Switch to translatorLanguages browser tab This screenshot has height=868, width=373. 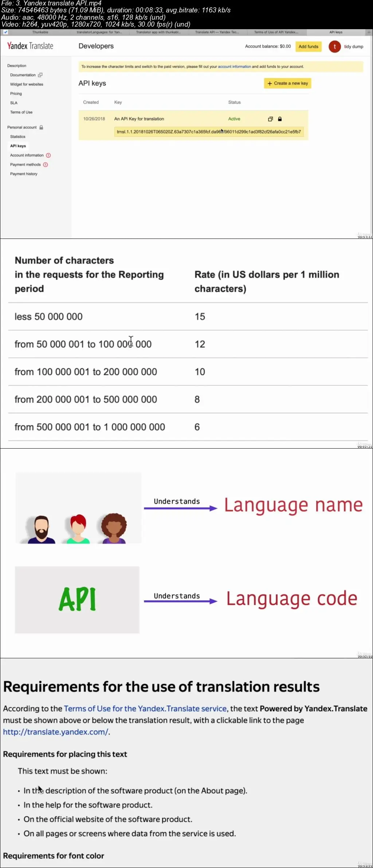99,32
